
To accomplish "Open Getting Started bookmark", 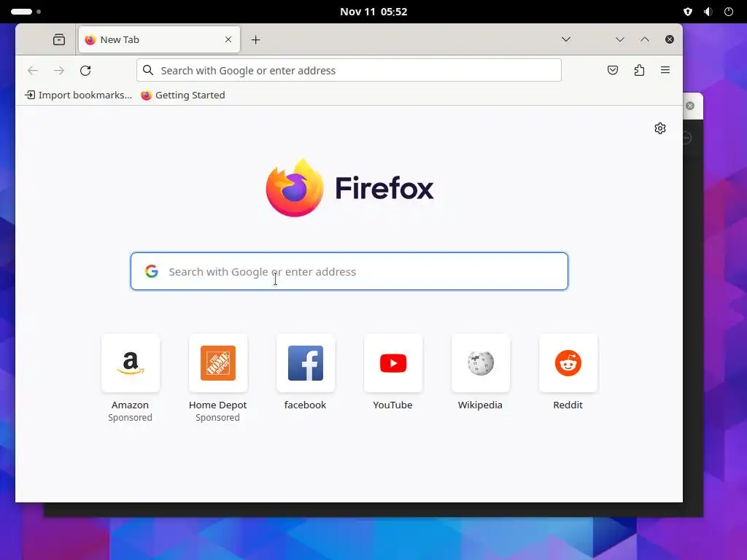I will click(183, 96).
